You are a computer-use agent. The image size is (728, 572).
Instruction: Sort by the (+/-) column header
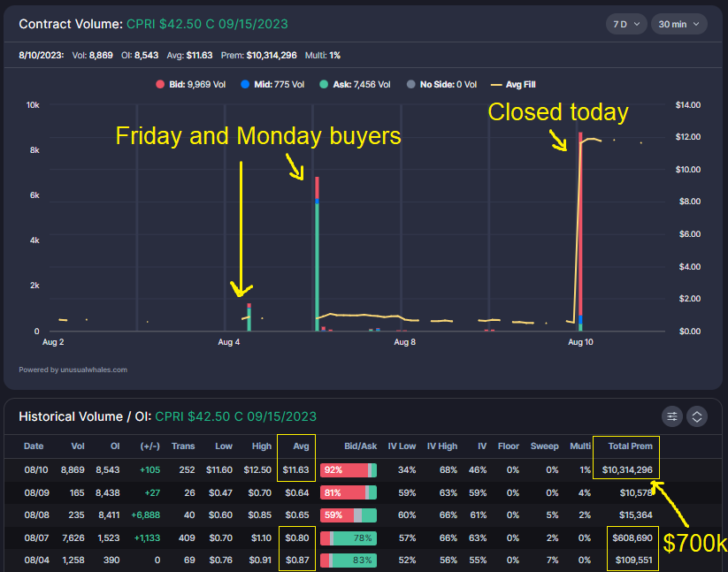coord(150,446)
